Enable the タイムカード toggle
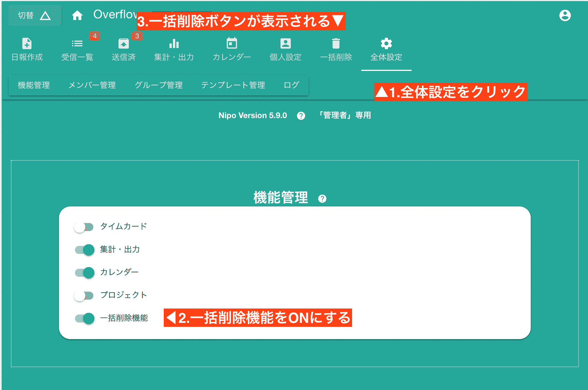 coord(84,227)
